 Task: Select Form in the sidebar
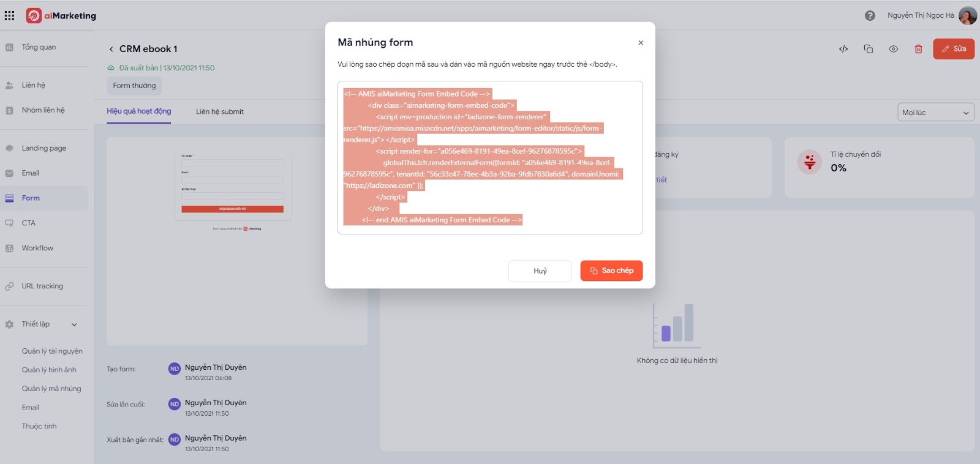pos(44,198)
